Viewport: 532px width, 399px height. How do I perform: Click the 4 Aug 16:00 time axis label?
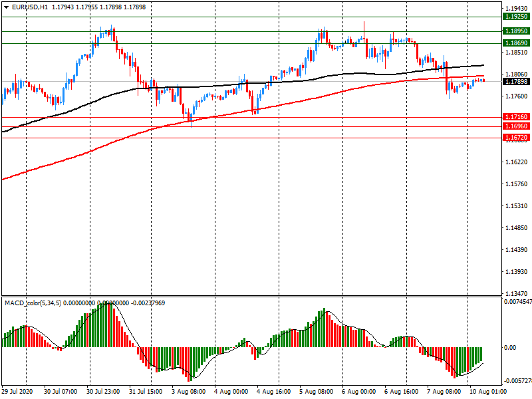point(274,392)
